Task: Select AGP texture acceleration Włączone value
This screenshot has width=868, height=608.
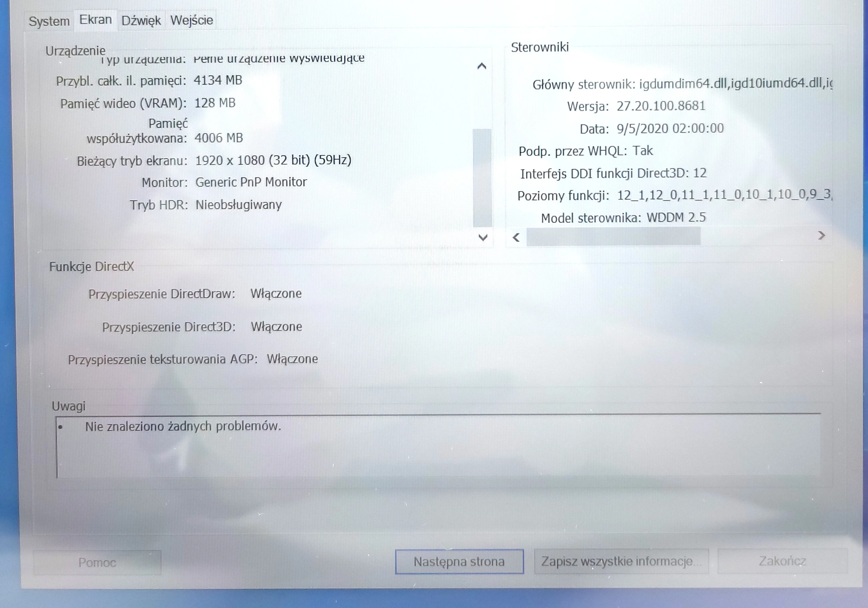Action: (x=292, y=359)
